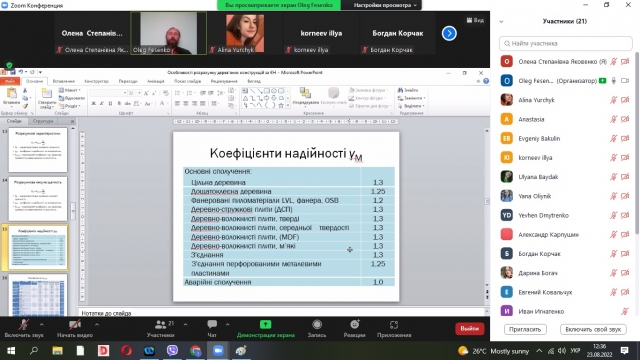640x360 pixels.
Task: Start recording with Запись icon
Action: click(317, 325)
